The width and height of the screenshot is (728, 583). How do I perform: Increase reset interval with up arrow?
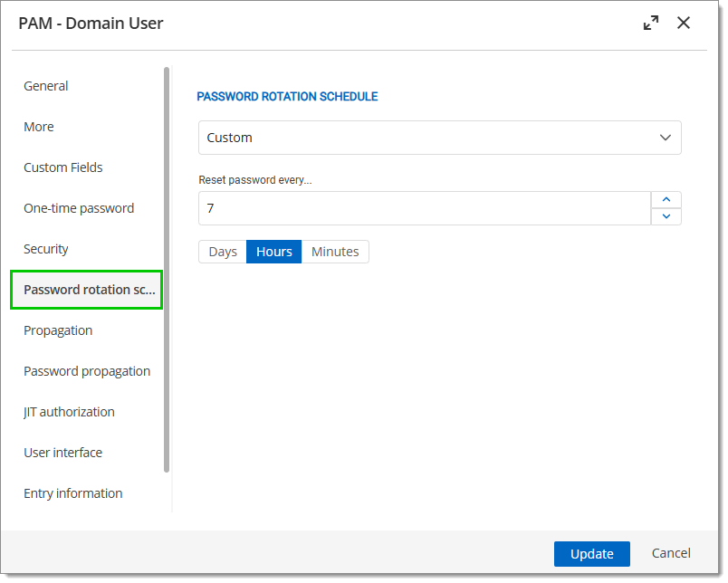666,199
